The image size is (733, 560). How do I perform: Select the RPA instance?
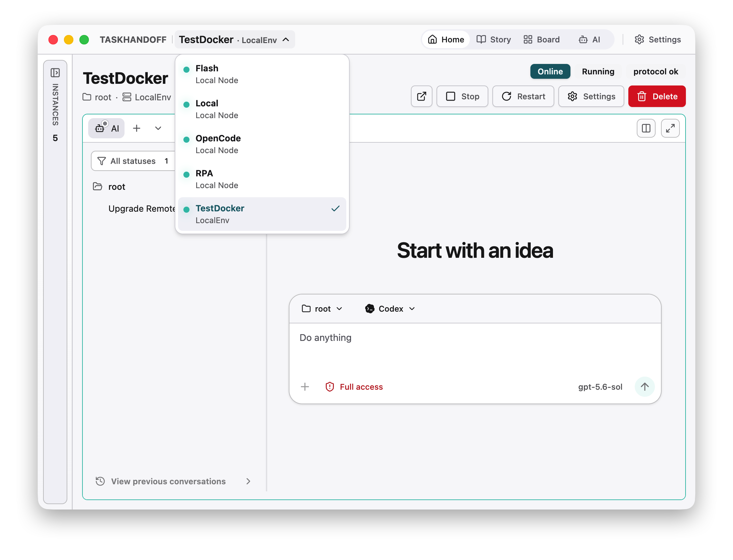(262, 179)
